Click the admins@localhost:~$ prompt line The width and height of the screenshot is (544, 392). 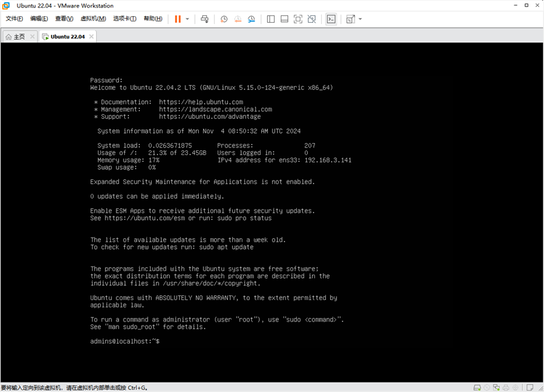pyautogui.click(x=125, y=342)
